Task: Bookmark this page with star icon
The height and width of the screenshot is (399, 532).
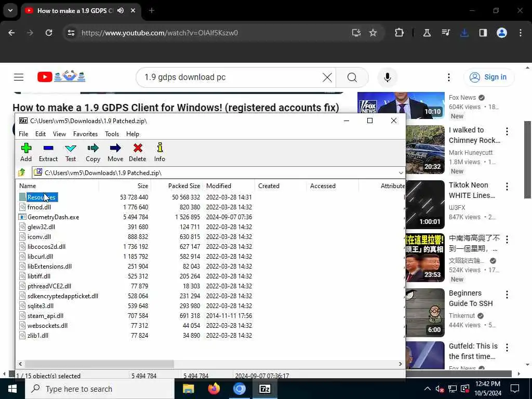Action: pos(373,33)
